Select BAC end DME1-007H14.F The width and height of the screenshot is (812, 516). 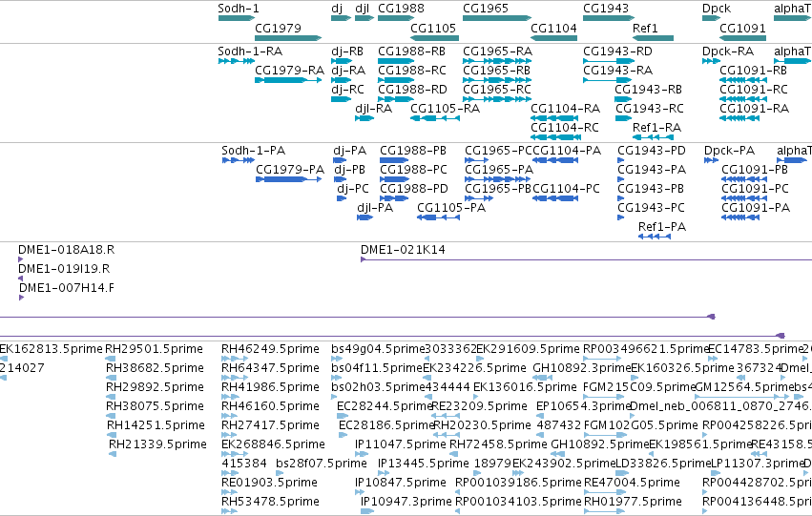[67, 288]
